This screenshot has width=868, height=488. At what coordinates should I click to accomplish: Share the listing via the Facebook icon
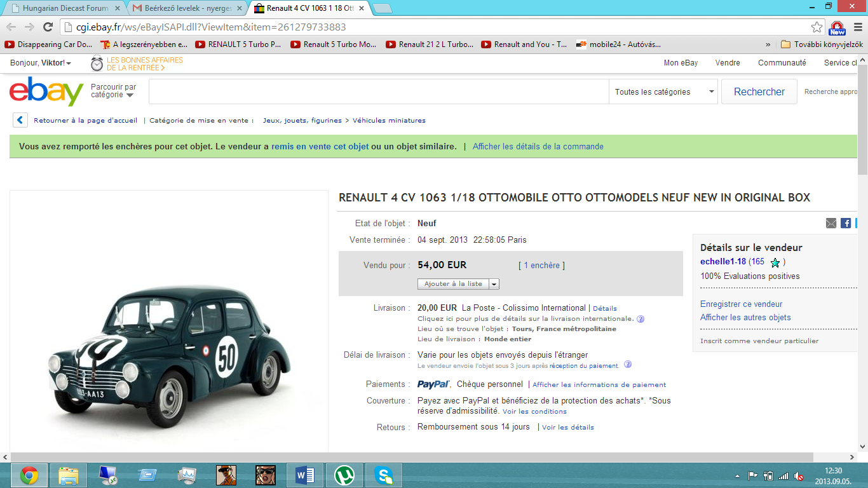(x=846, y=223)
